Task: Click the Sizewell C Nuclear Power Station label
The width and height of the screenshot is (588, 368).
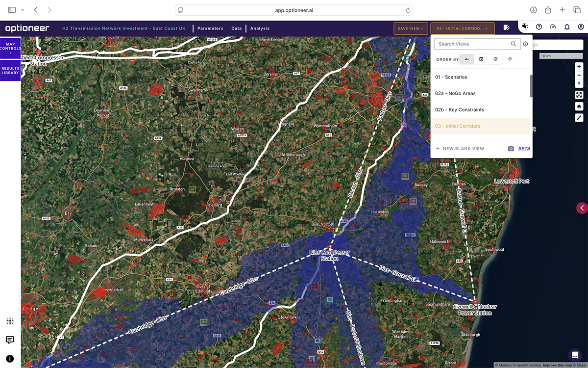Action: (x=475, y=310)
